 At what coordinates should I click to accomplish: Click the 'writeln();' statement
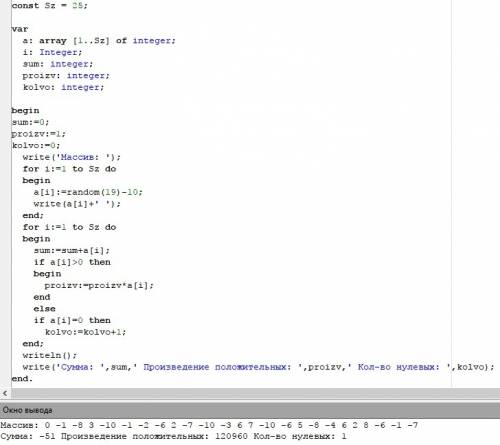coord(50,356)
